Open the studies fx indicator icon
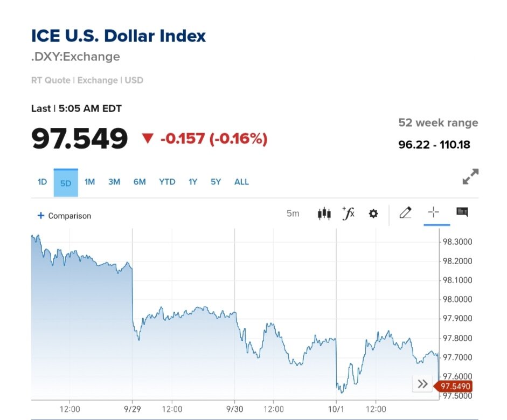The height and width of the screenshot is (420, 507). [349, 214]
